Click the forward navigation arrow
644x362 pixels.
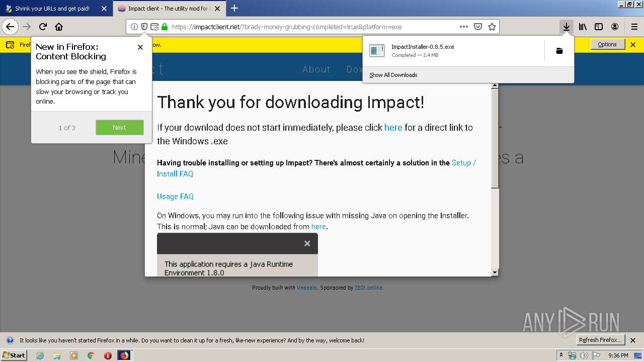27,27
